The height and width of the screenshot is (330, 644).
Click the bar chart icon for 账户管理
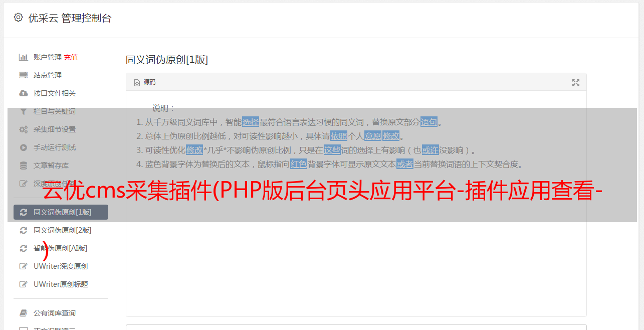(23, 57)
